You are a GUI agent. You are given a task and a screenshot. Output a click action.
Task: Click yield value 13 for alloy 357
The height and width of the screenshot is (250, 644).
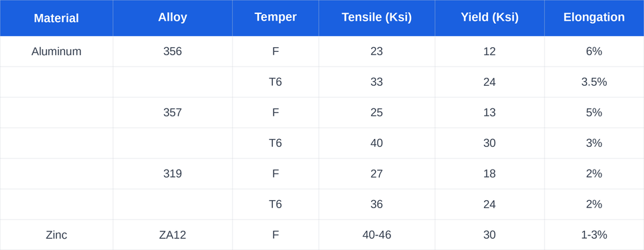(489, 112)
